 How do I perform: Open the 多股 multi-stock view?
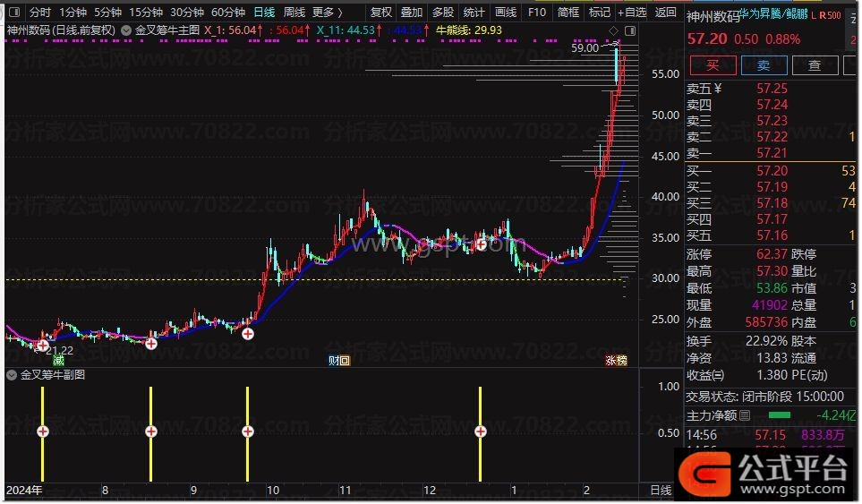pos(442,13)
